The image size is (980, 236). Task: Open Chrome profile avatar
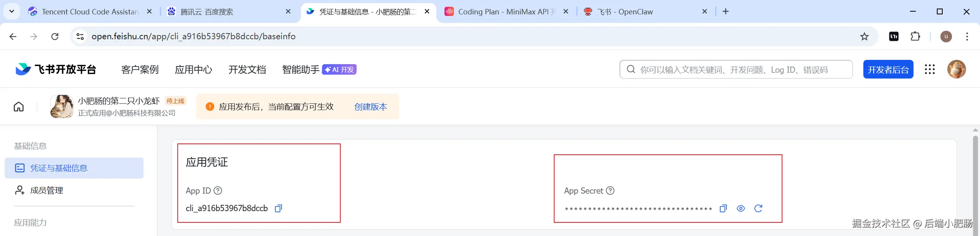pyautogui.click(x=946, y=37)
